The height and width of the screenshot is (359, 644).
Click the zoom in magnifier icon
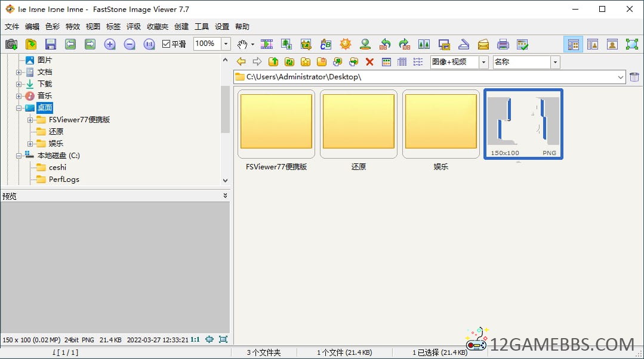[x=110, y=44]
